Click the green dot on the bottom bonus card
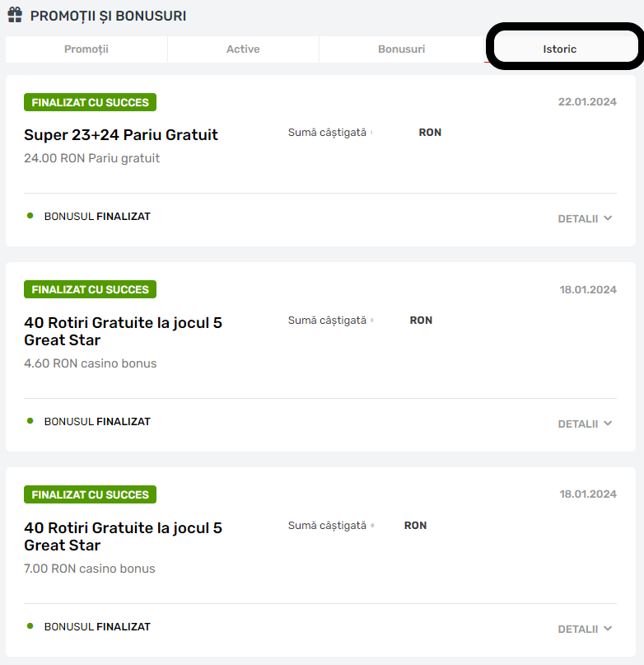The height and width of the screenshot is (665, 644). 30,626
